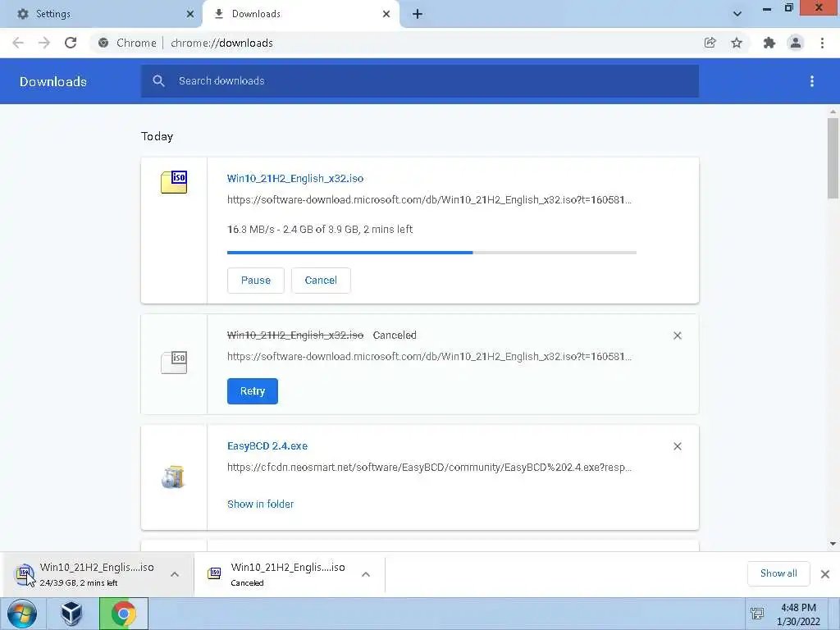
Task: Close the Downloads tab
Action: coord(386,14)
